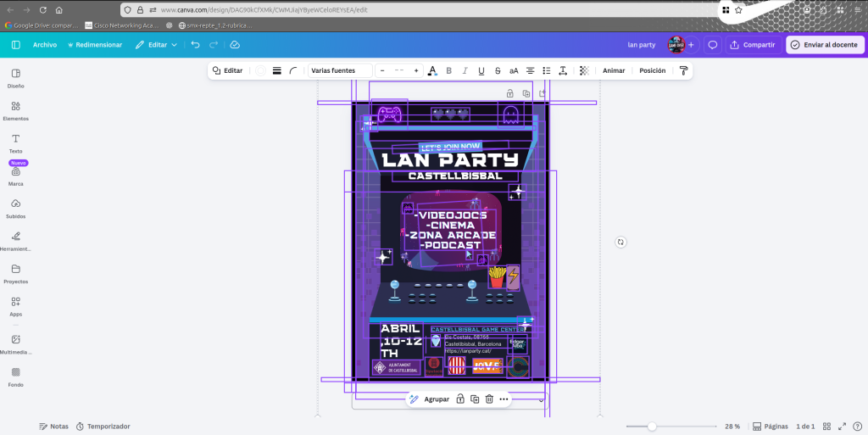Open more options ellipsis in floating toolbar

pyautogui.click(x=504, y=399)
